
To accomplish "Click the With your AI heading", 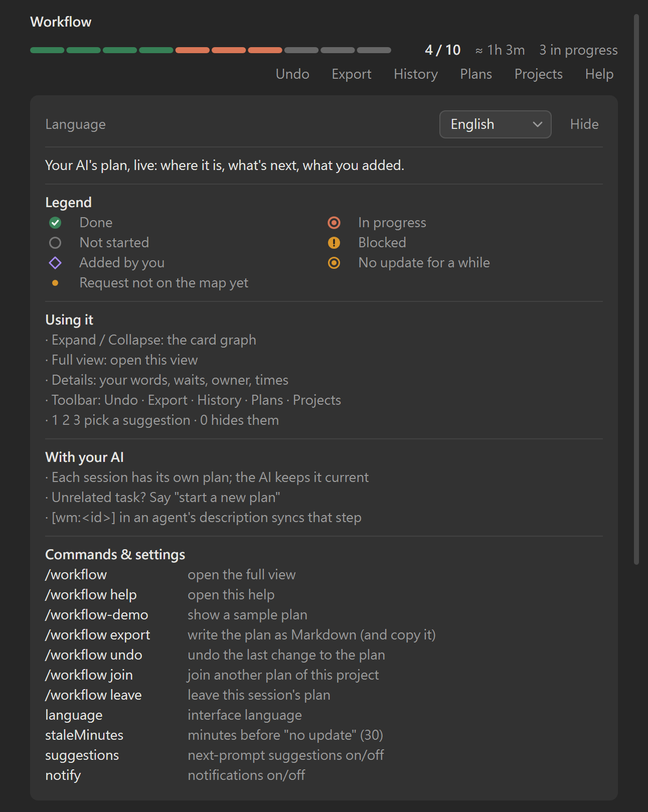I will tap(84, 457).
